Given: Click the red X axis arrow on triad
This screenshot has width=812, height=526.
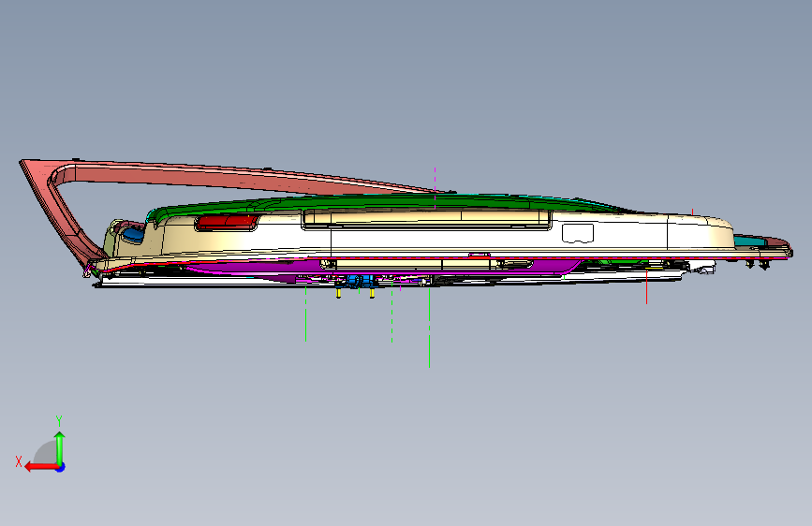Looking at the screenshot, I should [40, 467].
